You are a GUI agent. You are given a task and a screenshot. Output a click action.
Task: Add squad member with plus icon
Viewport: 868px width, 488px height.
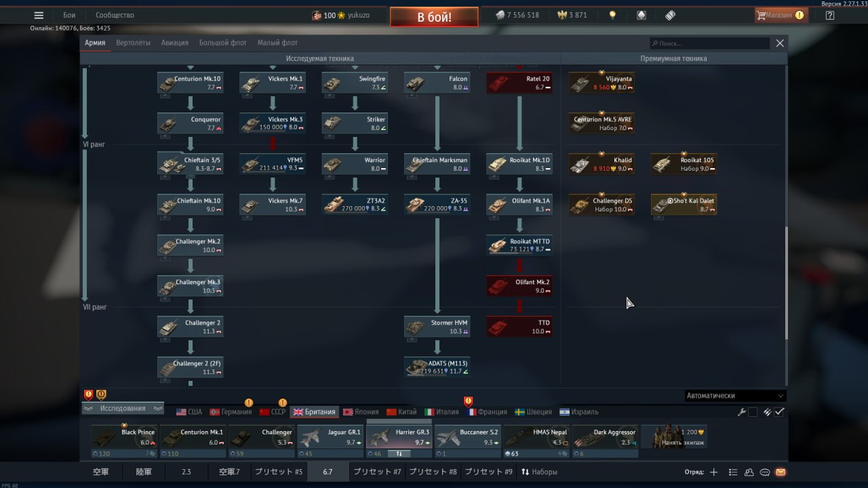click(713, 472)
